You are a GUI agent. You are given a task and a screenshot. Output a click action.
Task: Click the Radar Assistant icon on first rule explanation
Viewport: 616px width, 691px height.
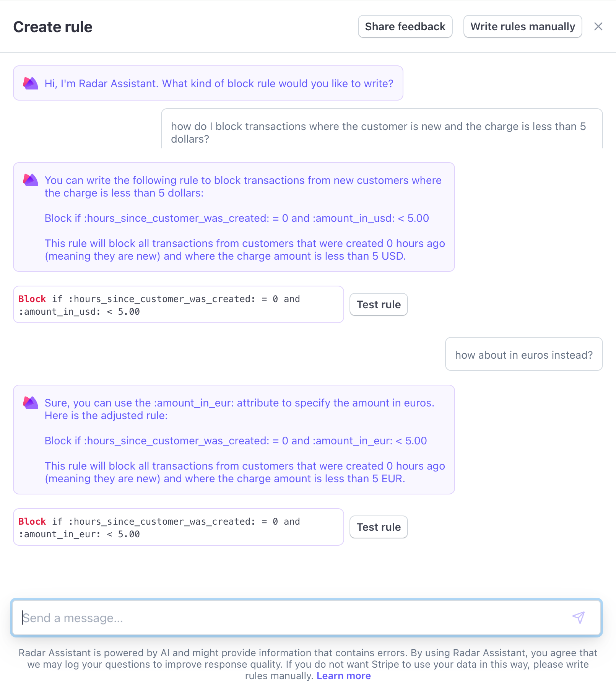[31, 180]
